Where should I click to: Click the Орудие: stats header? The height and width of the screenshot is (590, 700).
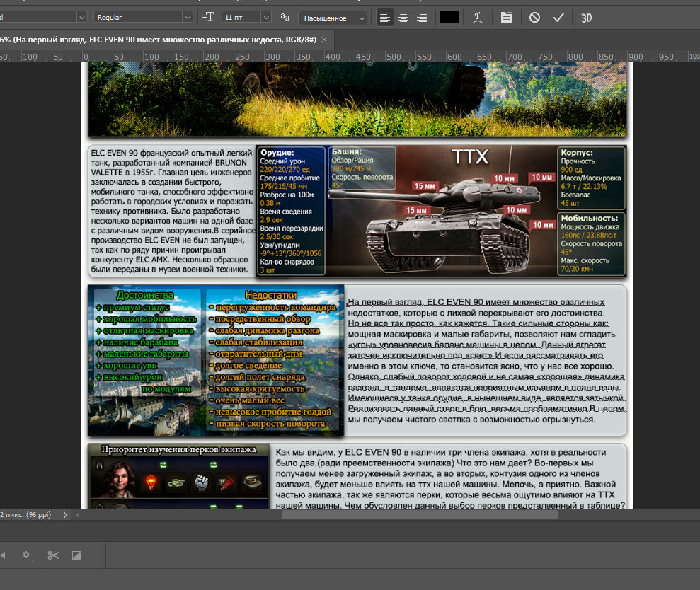[x=277, y=152]
